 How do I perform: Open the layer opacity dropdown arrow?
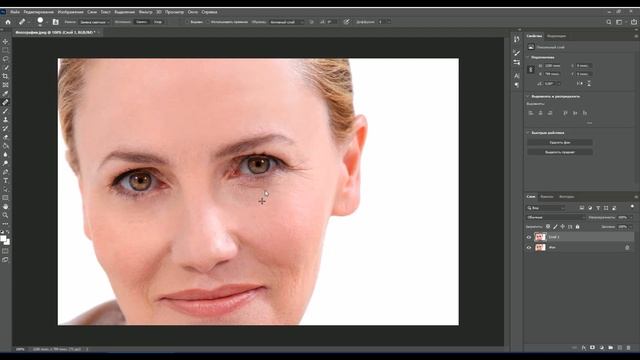[631, 218]
